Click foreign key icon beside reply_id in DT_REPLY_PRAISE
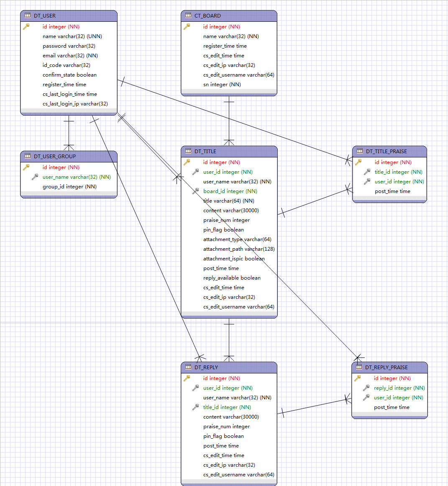 pyautogui.click(x=366, y=388)
